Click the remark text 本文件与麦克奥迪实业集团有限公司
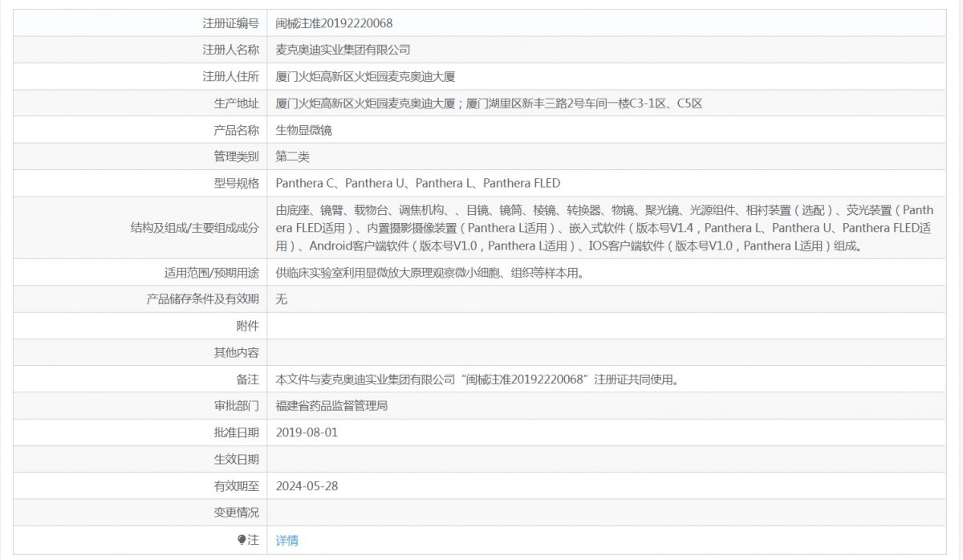 point(477,379)
